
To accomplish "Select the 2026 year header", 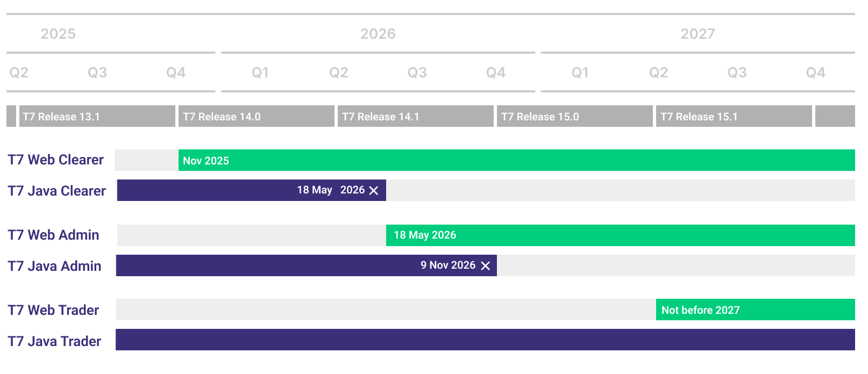I will tap(378, 34).
